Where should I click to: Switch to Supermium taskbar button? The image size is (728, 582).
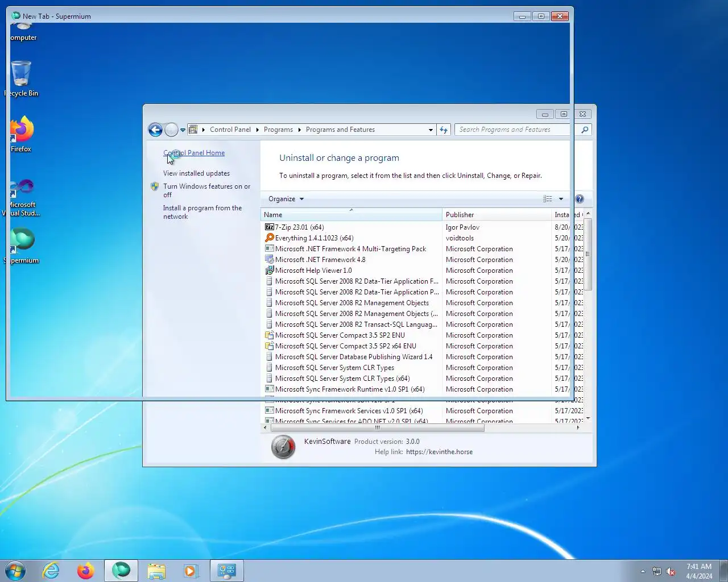pos(121,571)
